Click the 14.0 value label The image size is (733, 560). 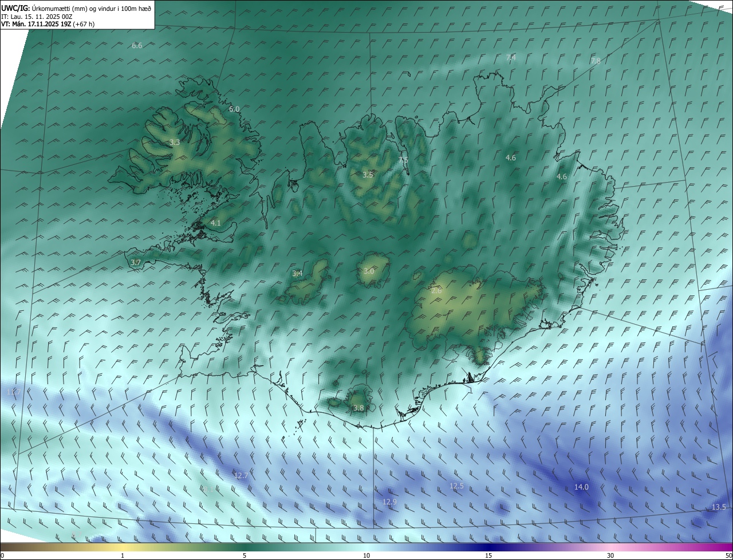(581, 487)
